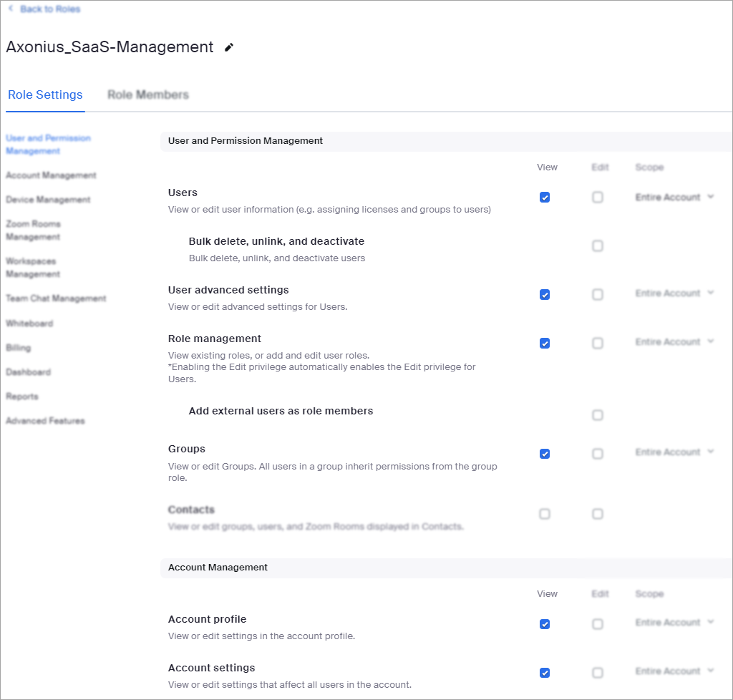Click the Users permission label

pos(183,193)
